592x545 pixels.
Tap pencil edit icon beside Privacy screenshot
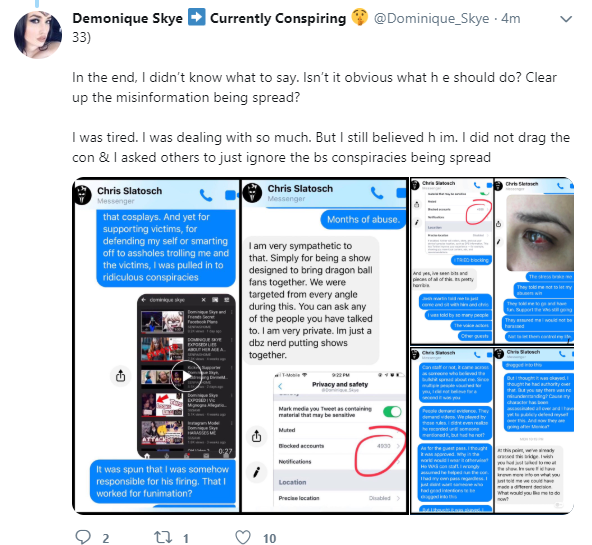coord(256,472)
